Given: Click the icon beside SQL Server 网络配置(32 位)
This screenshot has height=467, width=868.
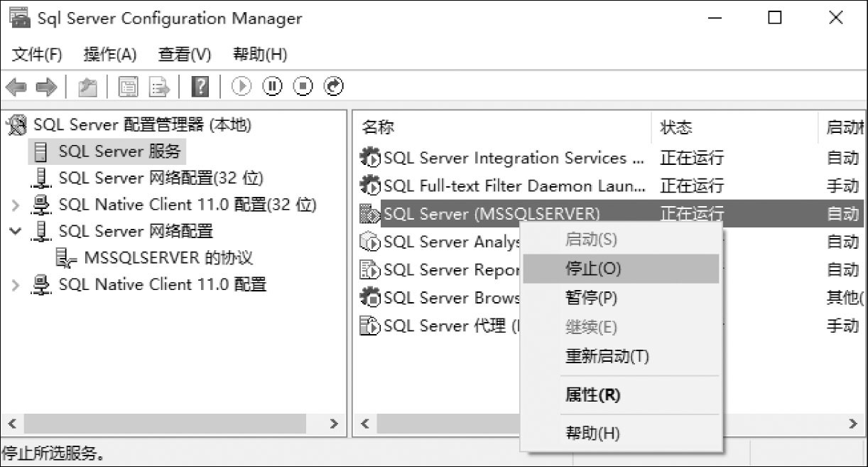Looking at the screenshot, I should point(42,178).
